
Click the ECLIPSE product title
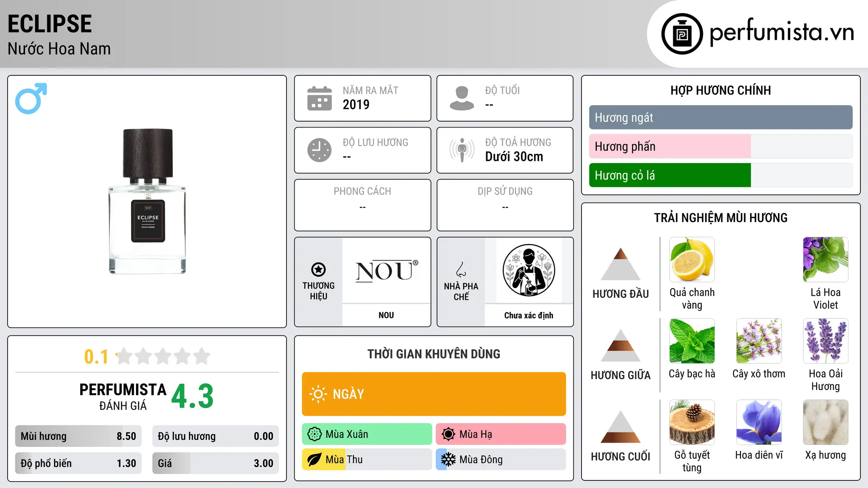(x=50, y=24)
